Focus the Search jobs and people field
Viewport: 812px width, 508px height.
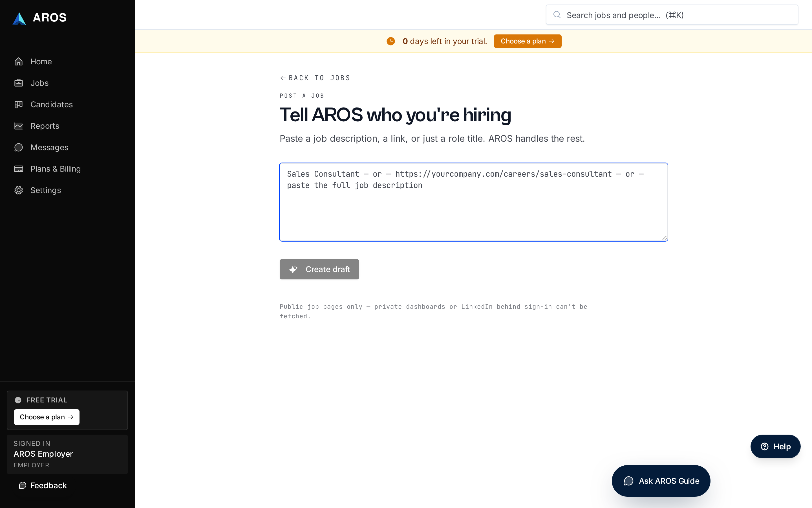pyautogui.click(x=672, y=15)
